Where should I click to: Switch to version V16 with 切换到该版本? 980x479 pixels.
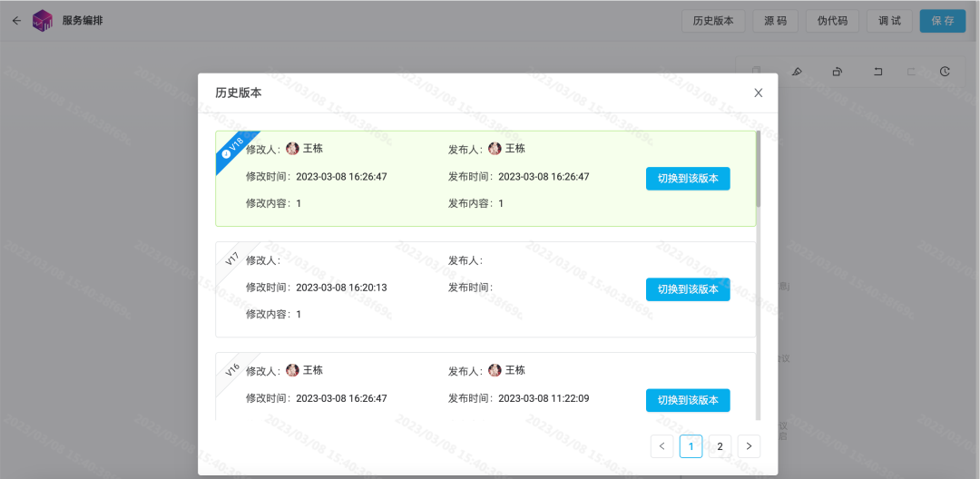(688, 400)
